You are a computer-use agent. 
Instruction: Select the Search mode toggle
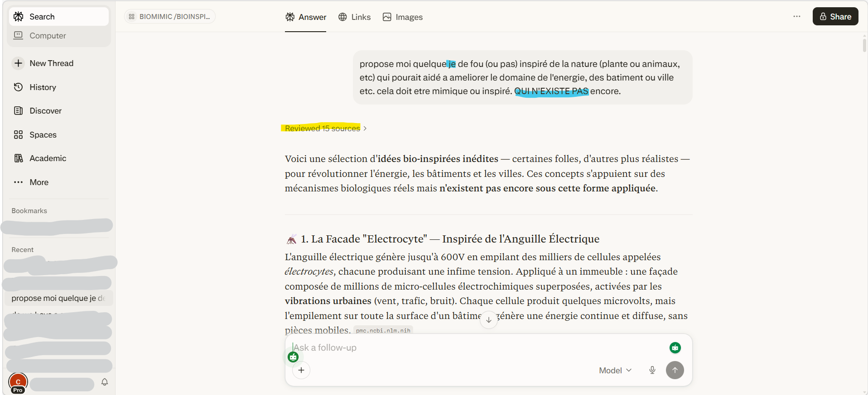pos(42,17)
